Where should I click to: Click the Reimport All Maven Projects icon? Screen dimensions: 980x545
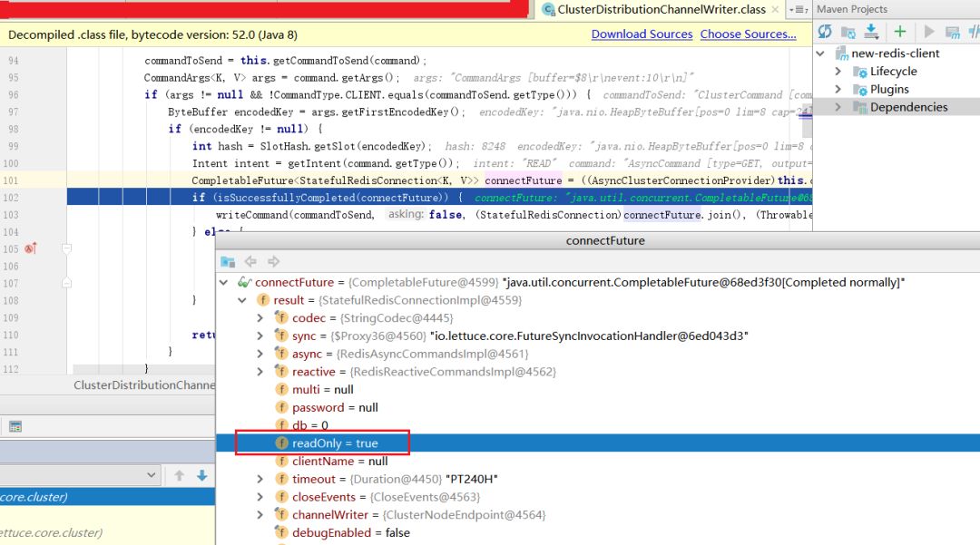(825, 32)
